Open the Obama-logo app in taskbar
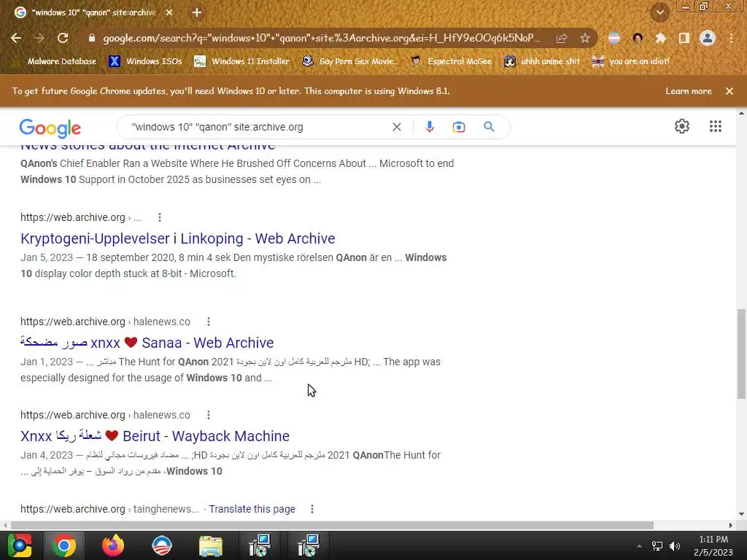This screenshot has height=560, width=747. [x=162, y=545]
